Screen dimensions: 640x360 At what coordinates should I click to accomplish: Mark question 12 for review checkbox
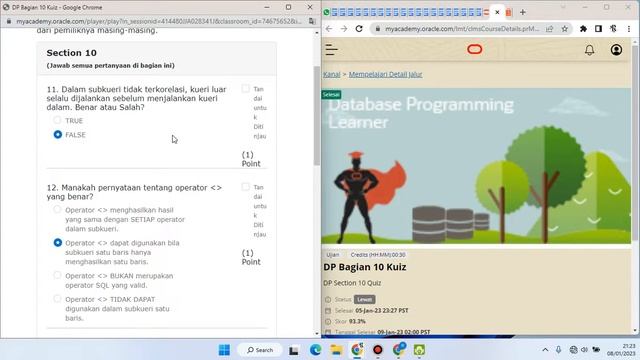(x=245, y=187)
